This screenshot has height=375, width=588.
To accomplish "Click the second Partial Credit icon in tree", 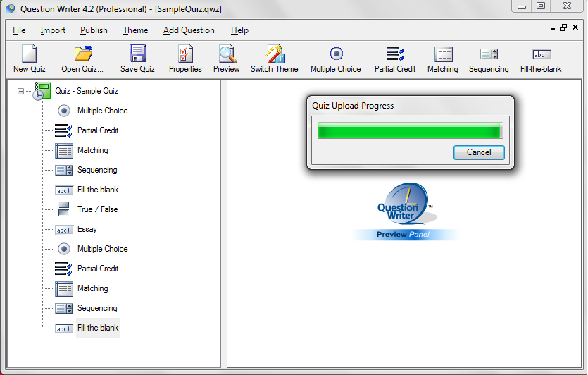I will pos(63,269).
